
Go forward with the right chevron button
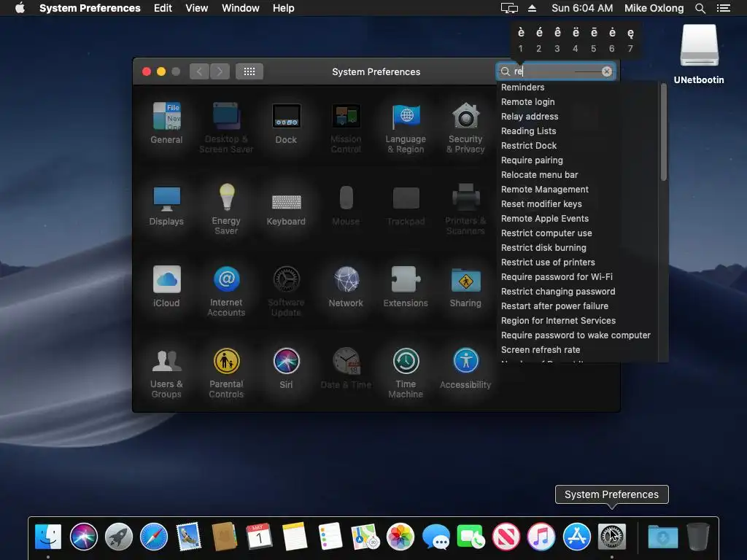point(220,71)
